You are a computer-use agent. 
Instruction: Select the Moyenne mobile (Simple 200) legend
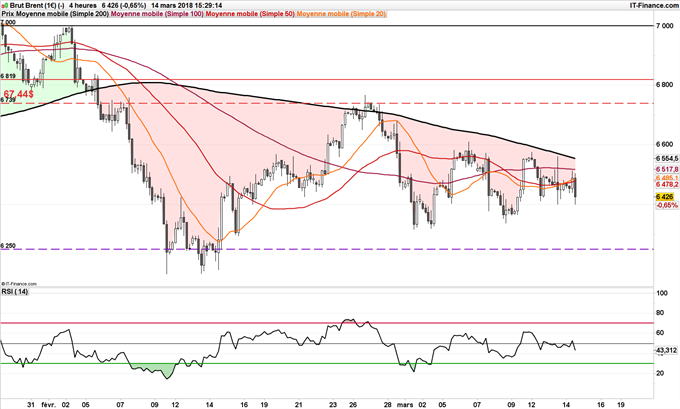[x=63, y=14]
